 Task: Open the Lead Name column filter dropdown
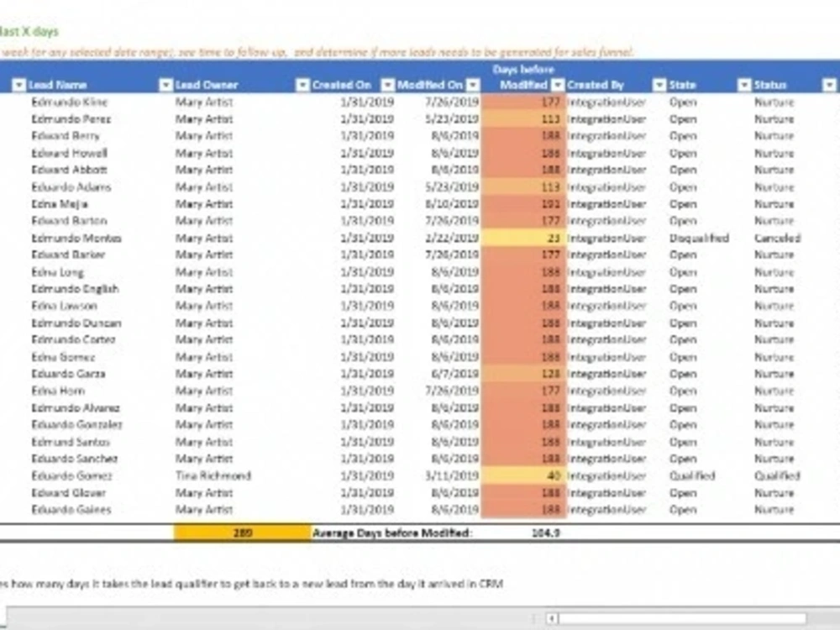[19, 85]
